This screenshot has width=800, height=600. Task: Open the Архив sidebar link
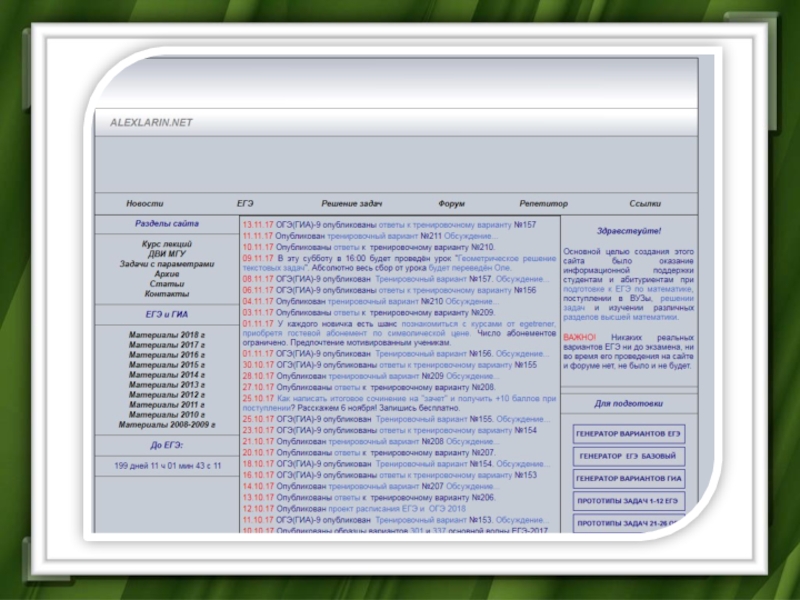click(167, 274)
